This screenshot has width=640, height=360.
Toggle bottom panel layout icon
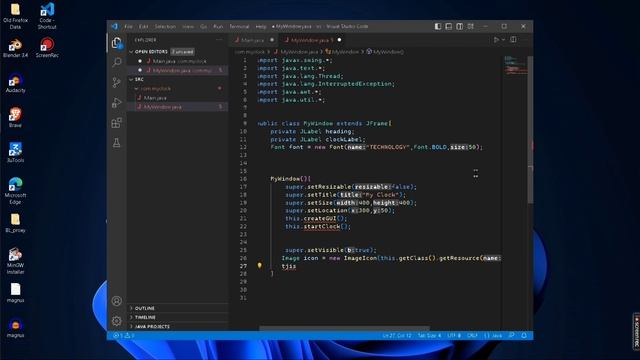449,26
